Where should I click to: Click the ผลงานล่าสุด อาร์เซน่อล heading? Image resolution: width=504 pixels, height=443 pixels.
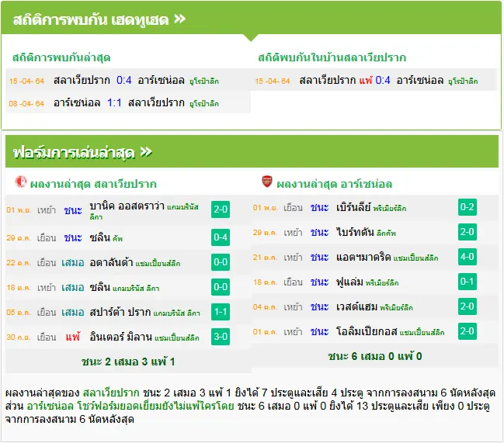334,184
